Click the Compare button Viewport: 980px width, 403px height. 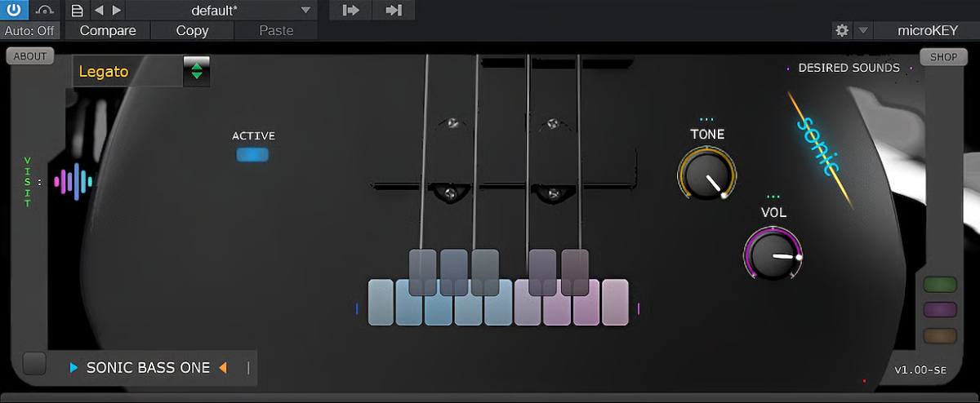pos(108,30)
